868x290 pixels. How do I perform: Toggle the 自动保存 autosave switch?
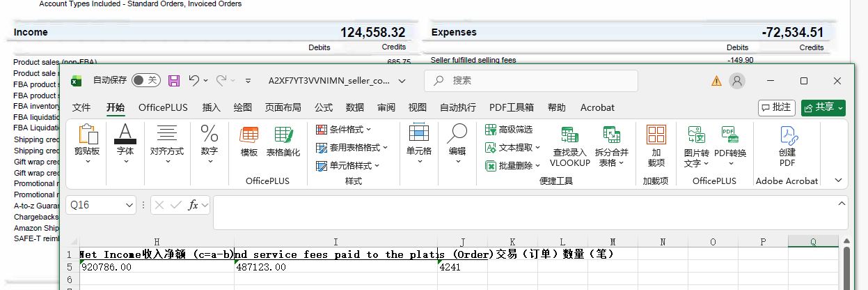point(146,81)
